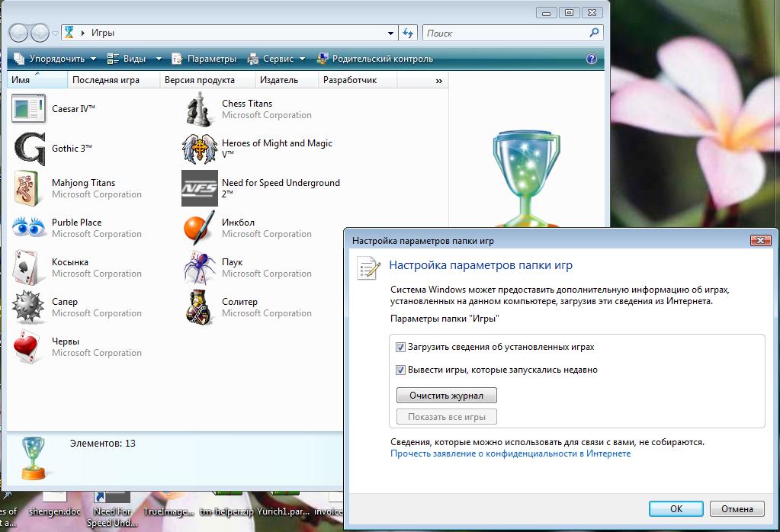
Task: Select the Gothic 3 game icon
Action: pos(29,148)
